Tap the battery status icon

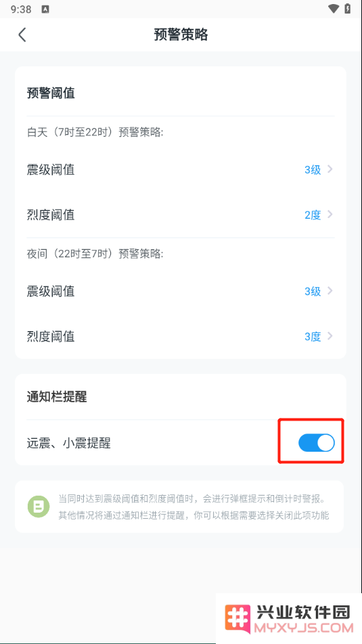348,9
